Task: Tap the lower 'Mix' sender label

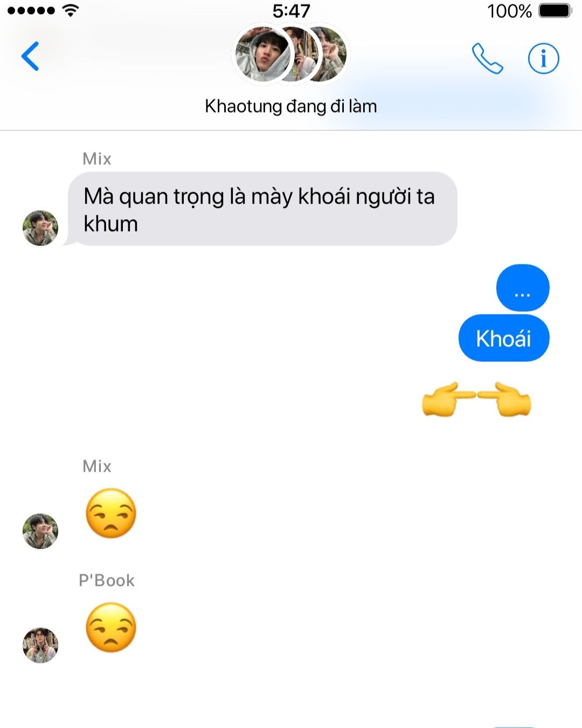Action: coord(97,466)
